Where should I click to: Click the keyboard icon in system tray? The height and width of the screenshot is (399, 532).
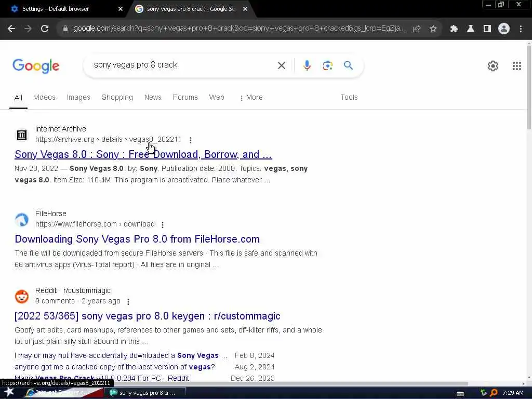pos(460,394)
